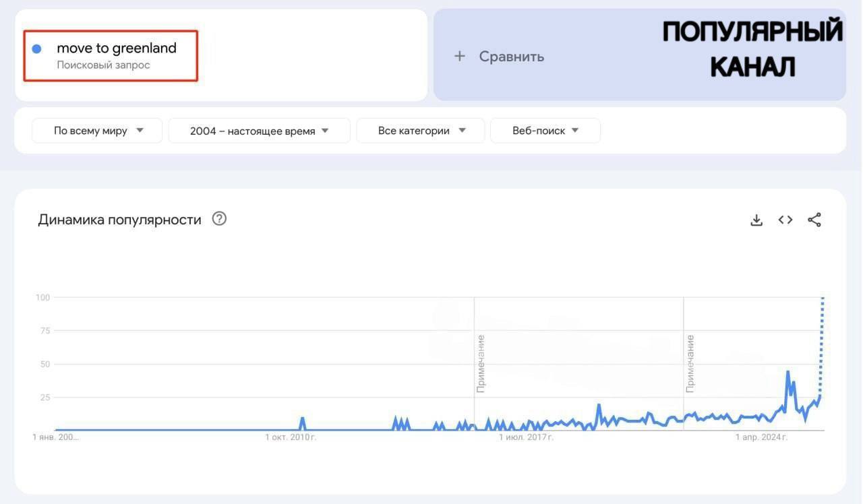Viewport: 863px width, 504px height.
Task: Download the interest over time chart data
Action: 756,220
